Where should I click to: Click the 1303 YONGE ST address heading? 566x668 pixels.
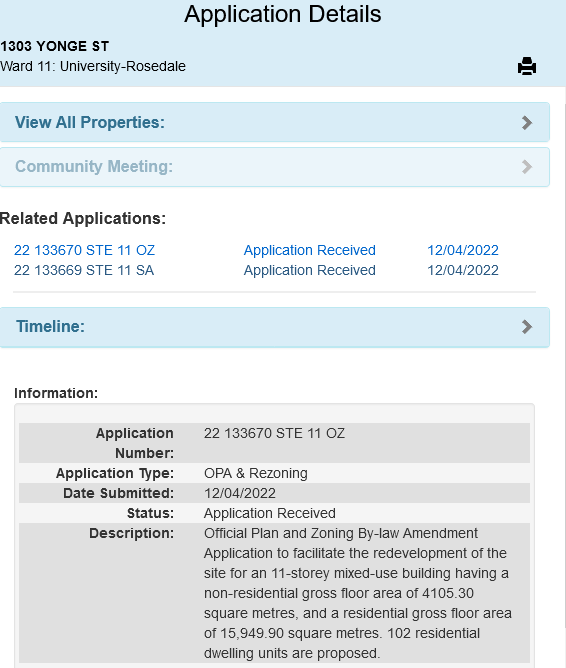pos(55,46)
